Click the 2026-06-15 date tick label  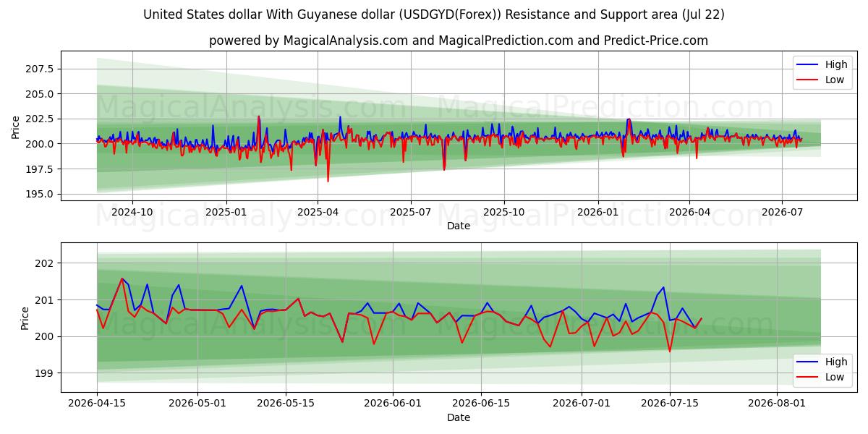pos(481,404)
